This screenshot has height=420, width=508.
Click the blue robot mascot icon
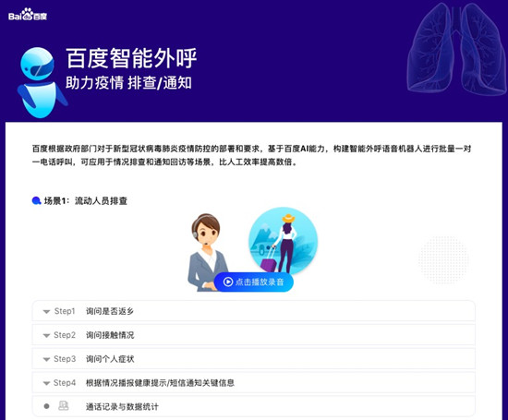pos(41,82)
